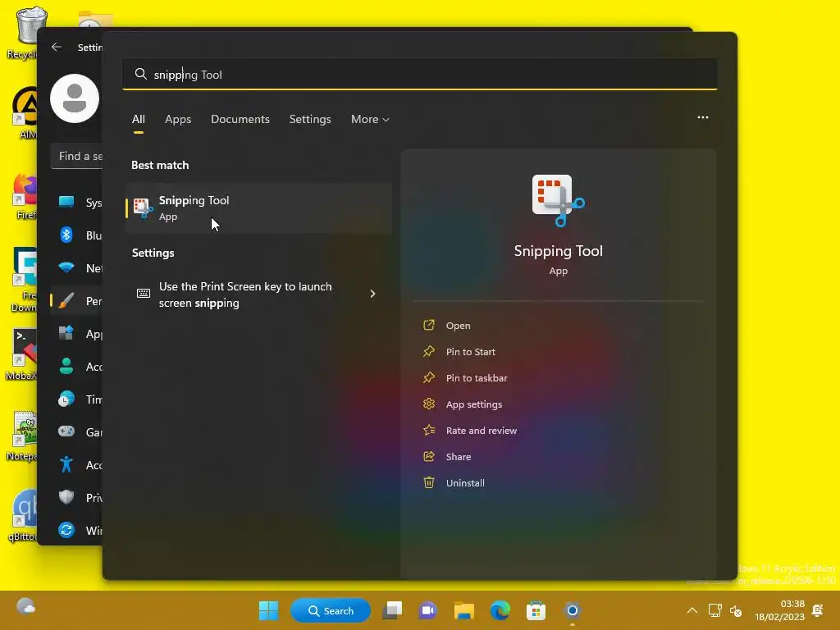Viewport: 840px width, 630px height.
Task: Open the weather widget on the taskbar
Action: click(25, 607)
